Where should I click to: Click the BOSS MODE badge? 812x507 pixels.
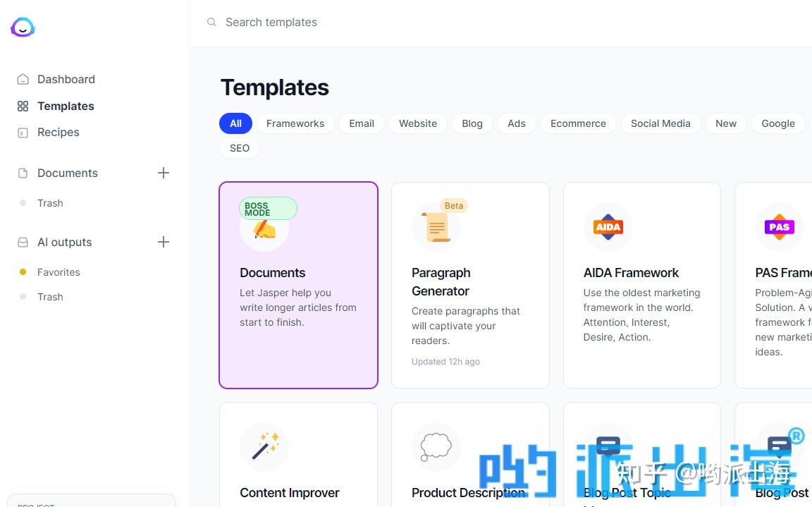(268, 209)
